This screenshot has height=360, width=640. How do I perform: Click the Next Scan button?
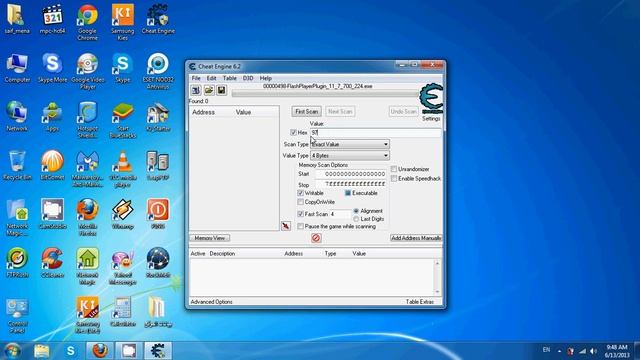(x=340, y=111)
